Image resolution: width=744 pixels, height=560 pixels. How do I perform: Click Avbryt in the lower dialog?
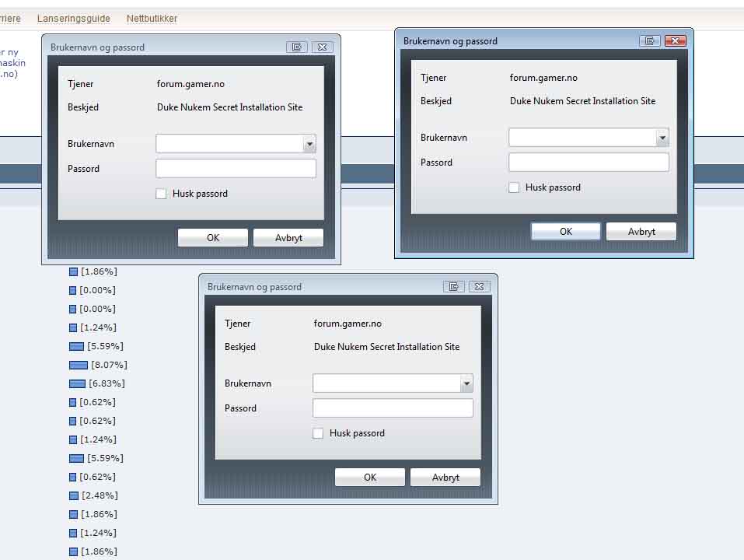tap(445, 478)
